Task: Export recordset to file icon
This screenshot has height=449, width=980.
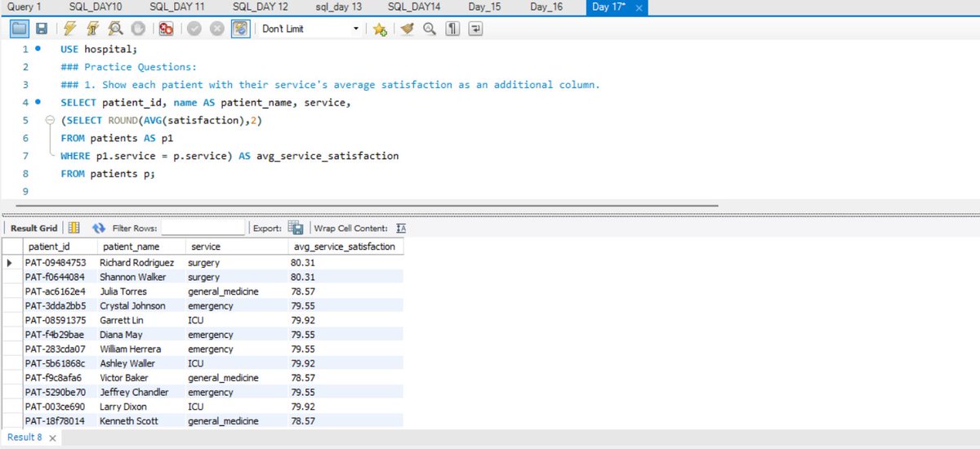Action: coord(296,228)
